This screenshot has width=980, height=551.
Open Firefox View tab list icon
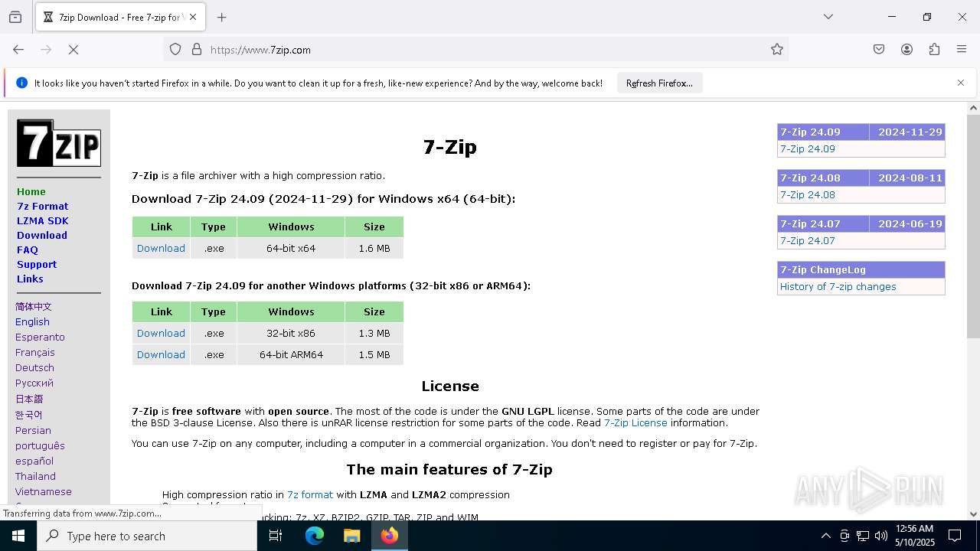pyautogui.click(x=15, y=17)
